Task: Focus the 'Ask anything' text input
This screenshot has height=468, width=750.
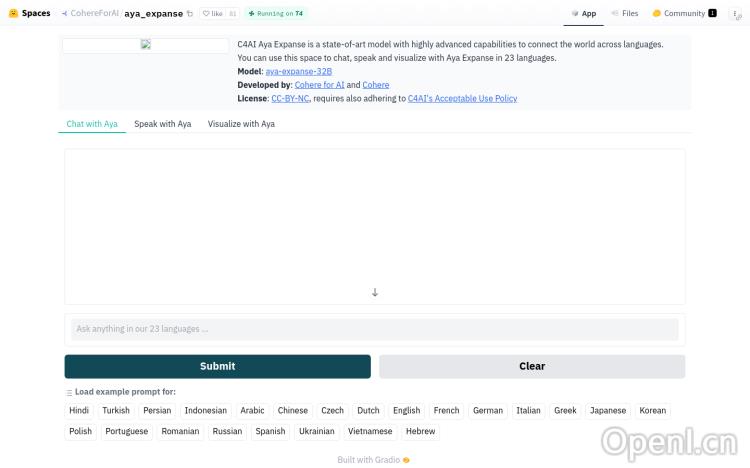Action: pyautogui.click(x=375, y=329)
